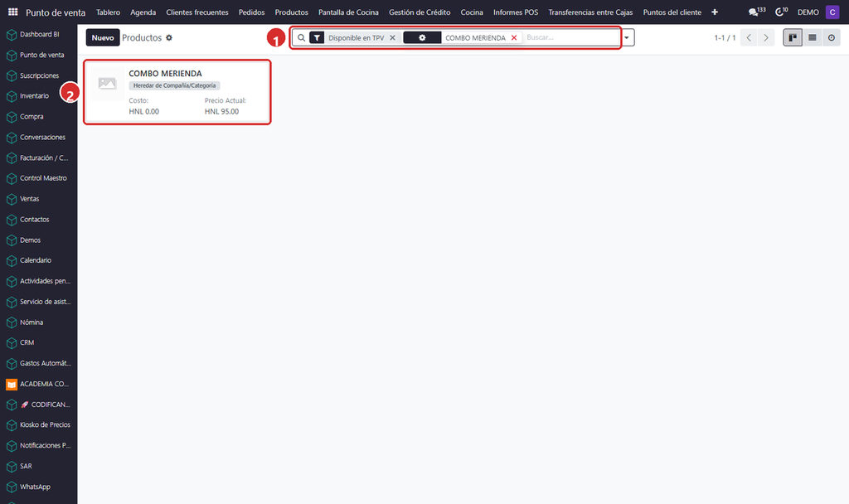
Task: Open Ventas sidebar app
Action: [38, 199]
